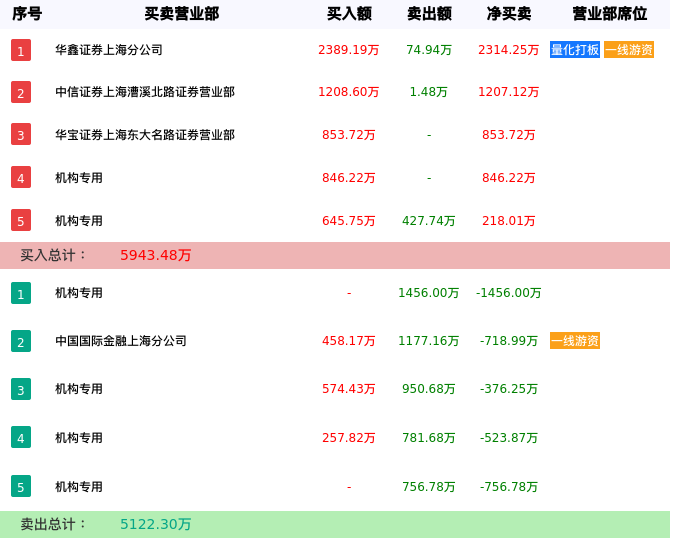Click red rank badge 4 in buy list

tap(21, 178)
